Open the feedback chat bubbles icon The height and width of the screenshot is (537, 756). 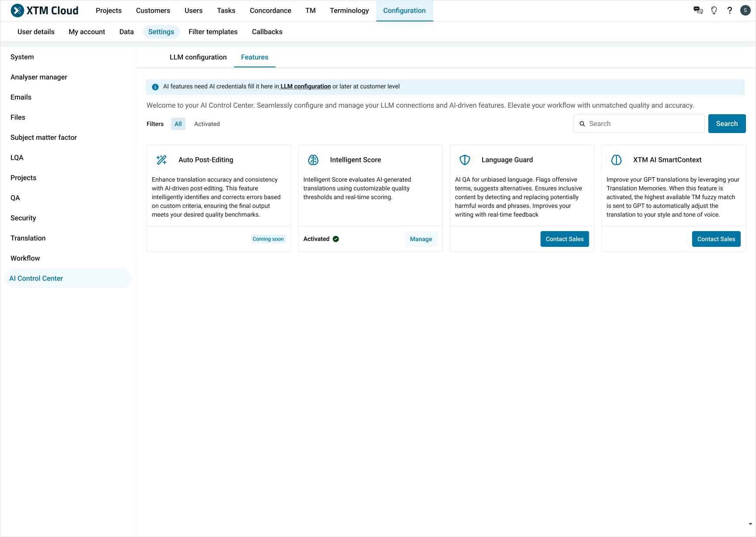pos(698,10)
